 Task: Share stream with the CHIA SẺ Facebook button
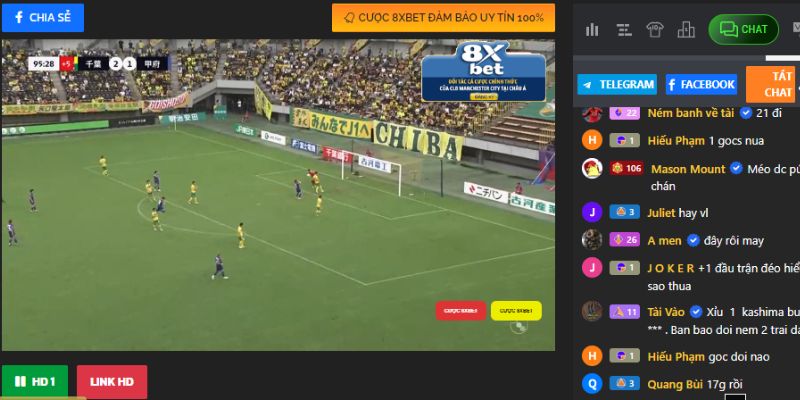(43, 17)
